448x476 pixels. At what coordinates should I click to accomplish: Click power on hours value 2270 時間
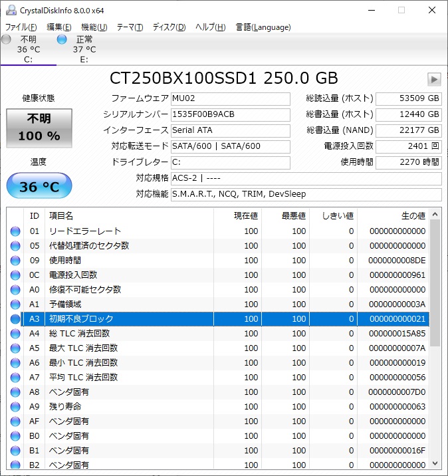409,162
